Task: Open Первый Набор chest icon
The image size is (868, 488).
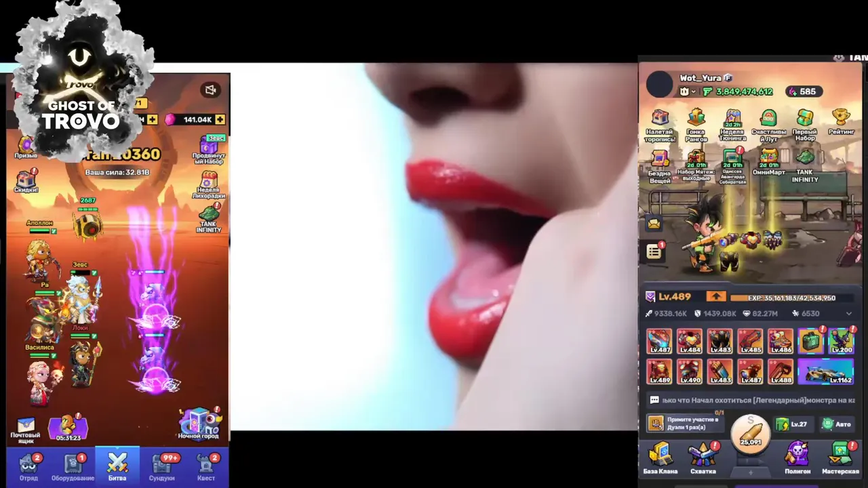Action: point(805,125)
